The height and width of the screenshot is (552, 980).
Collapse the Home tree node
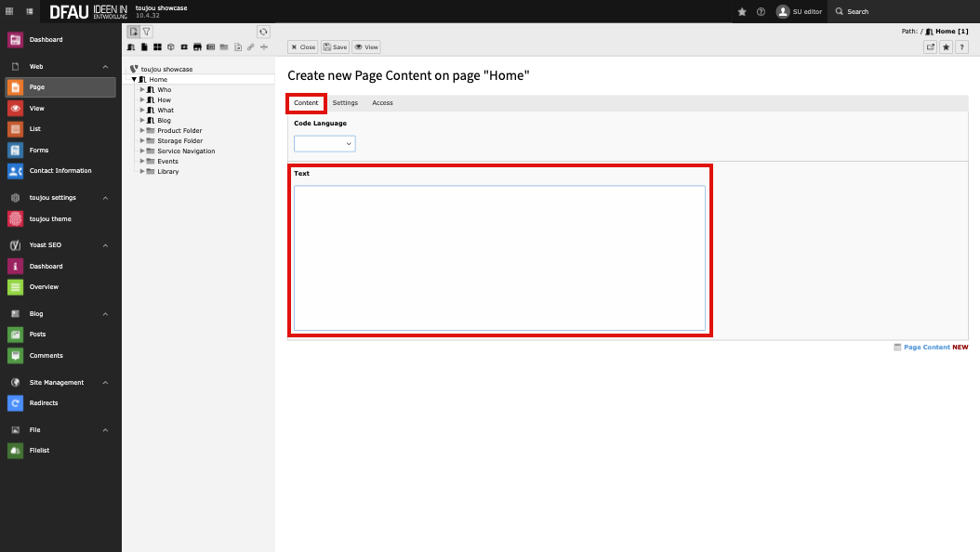(x=134, y=80)
